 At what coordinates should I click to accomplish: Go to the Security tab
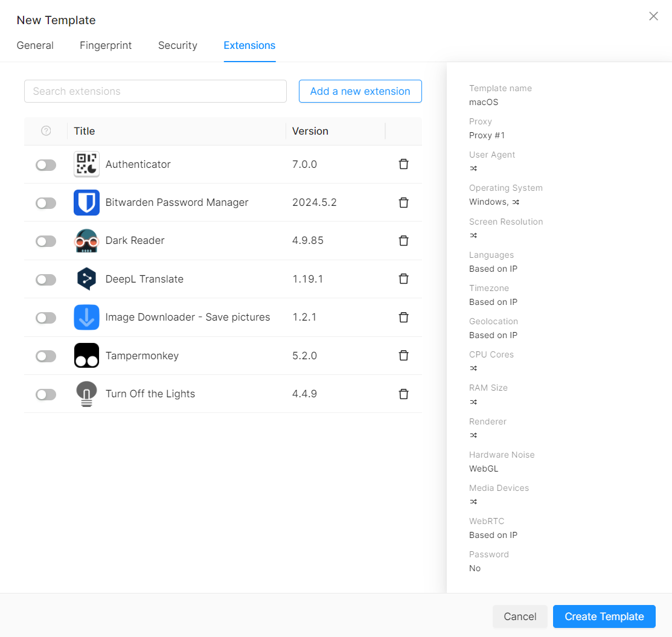[178, 45]
